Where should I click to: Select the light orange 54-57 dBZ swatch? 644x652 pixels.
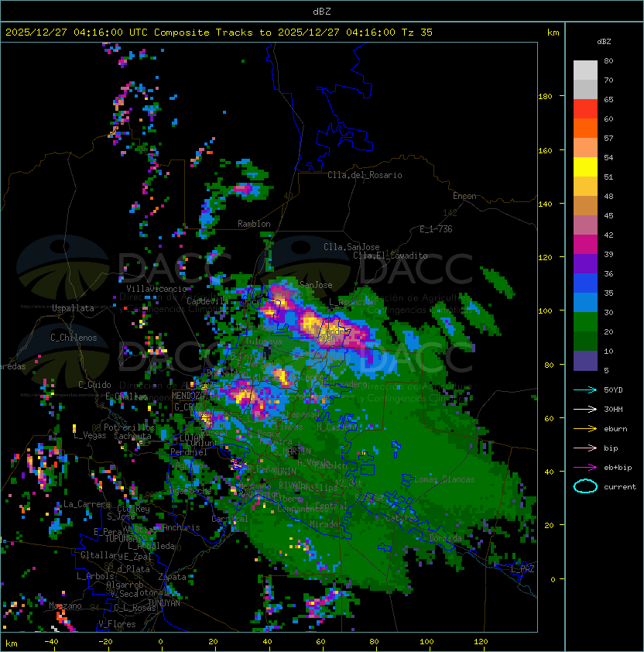pos(585,148)
